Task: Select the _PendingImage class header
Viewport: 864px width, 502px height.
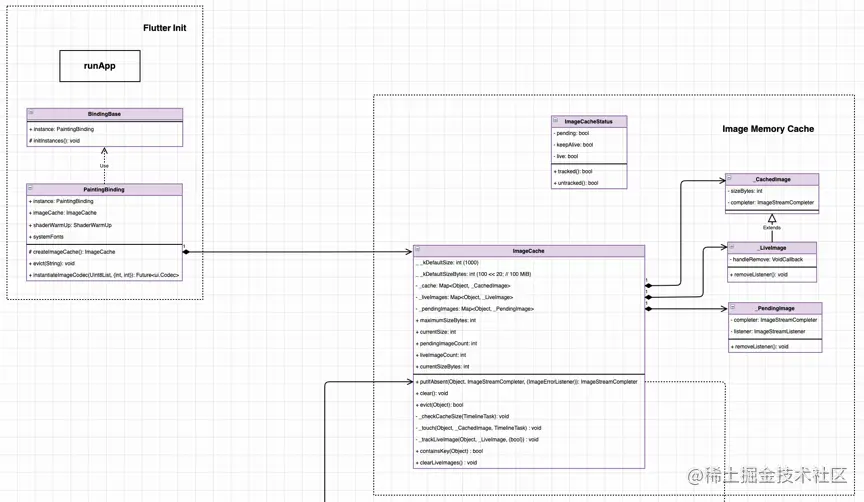Action: click(x=775, y=308)
